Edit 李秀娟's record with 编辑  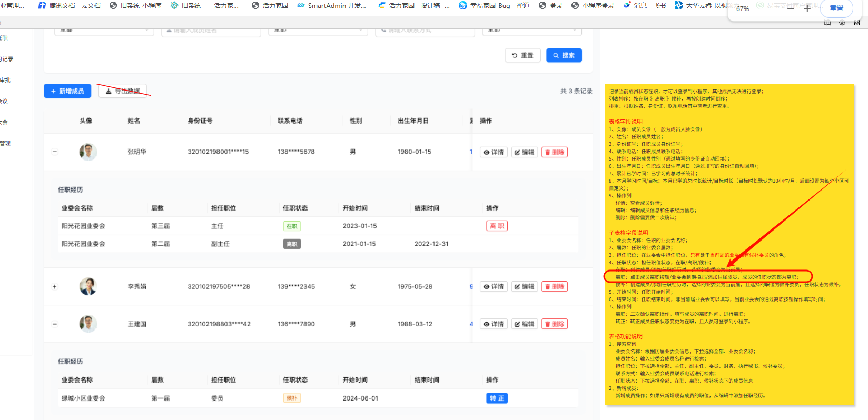pyautogui.click(x=524, y=287)
